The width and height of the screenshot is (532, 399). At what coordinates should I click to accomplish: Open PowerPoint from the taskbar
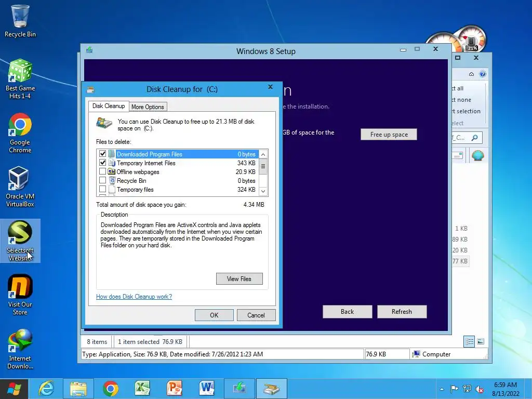175,389
